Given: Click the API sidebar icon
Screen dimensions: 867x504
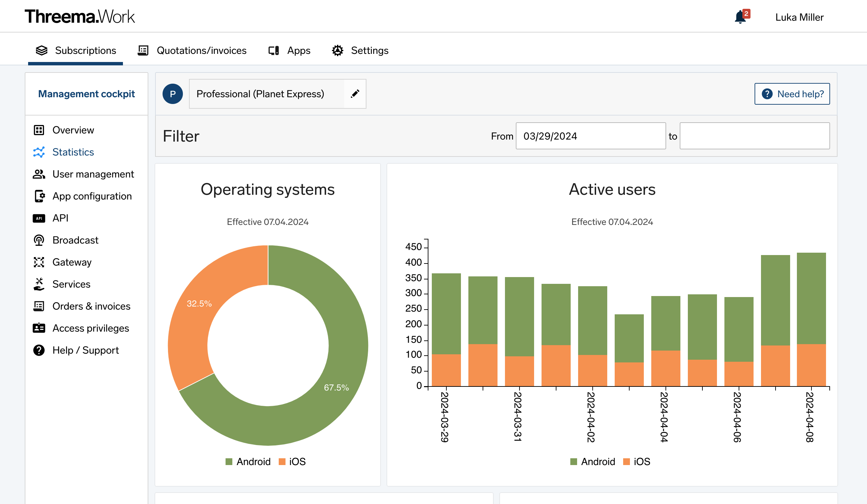Looking at the screenshot, I should 39,218.
